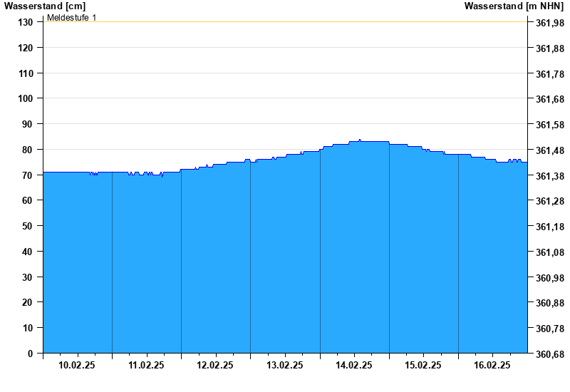Select the 'Meldestufe 1' threshold label
This screenshot has height=392, width=570.
(x=71, y=17)
